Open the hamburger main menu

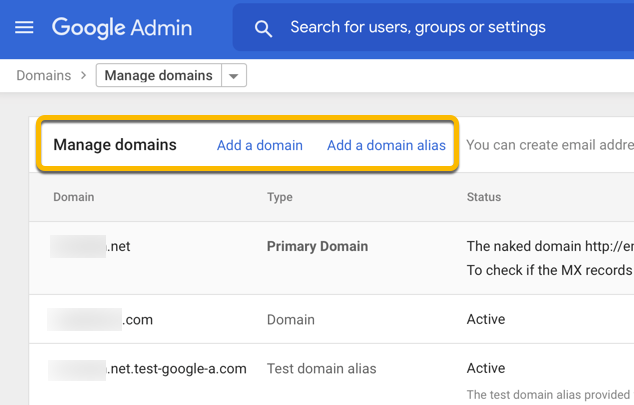pyautogui.click(x=24, y=27)
